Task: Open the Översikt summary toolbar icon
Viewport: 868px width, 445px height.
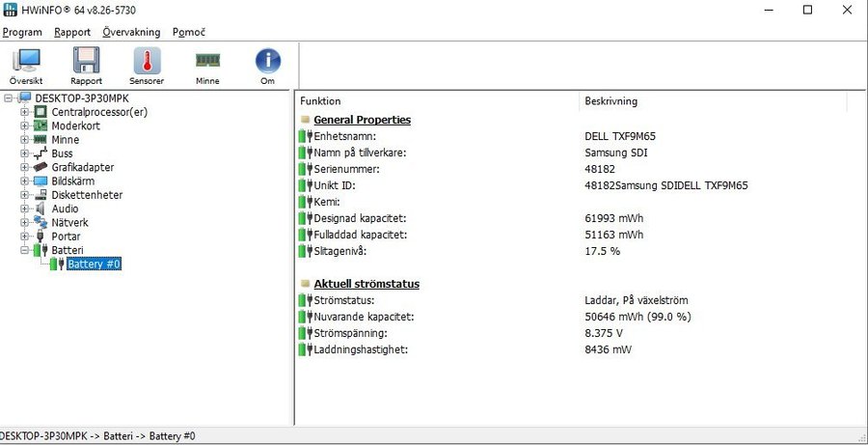Action: click(26, 61)
